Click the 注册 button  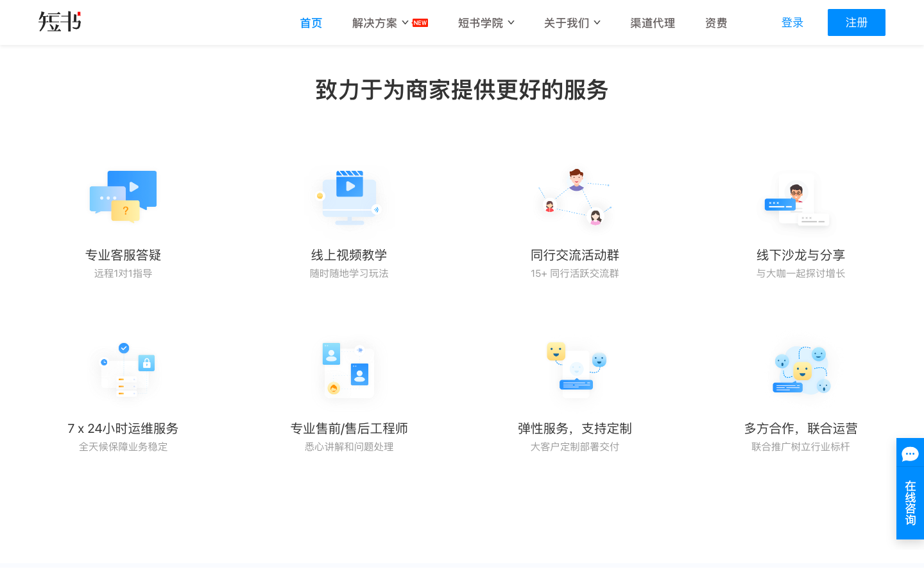pyautogui.click(x=856, y=22)
